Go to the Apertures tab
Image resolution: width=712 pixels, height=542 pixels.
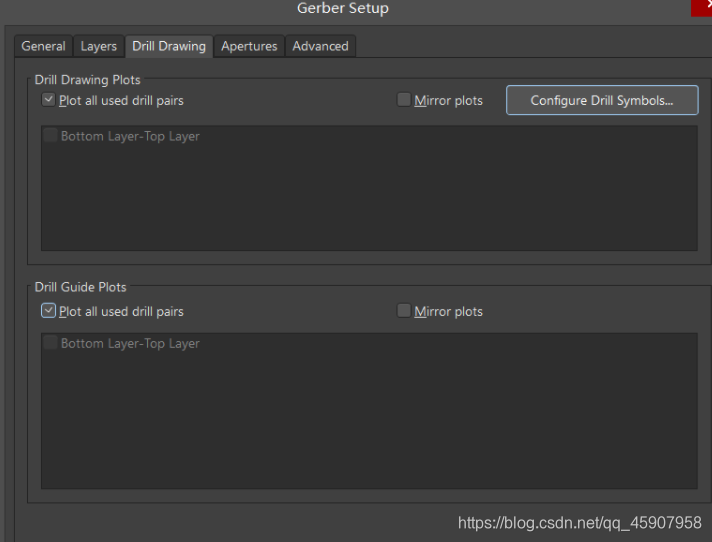point(249,46)
